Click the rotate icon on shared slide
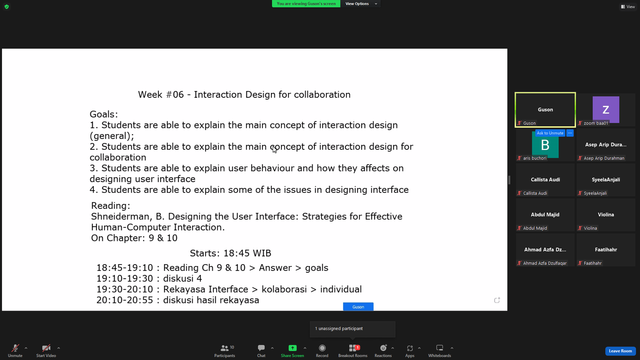The width and height of the screenshot is (640, 360). (x=497, y=300)
